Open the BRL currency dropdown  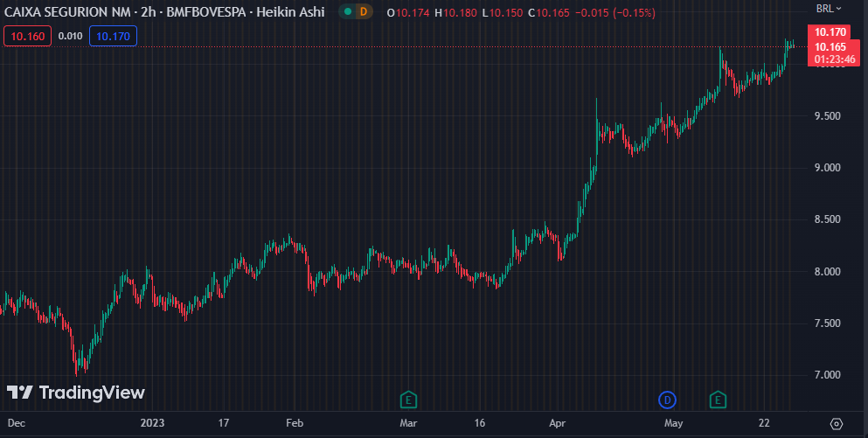click(829, 9)
